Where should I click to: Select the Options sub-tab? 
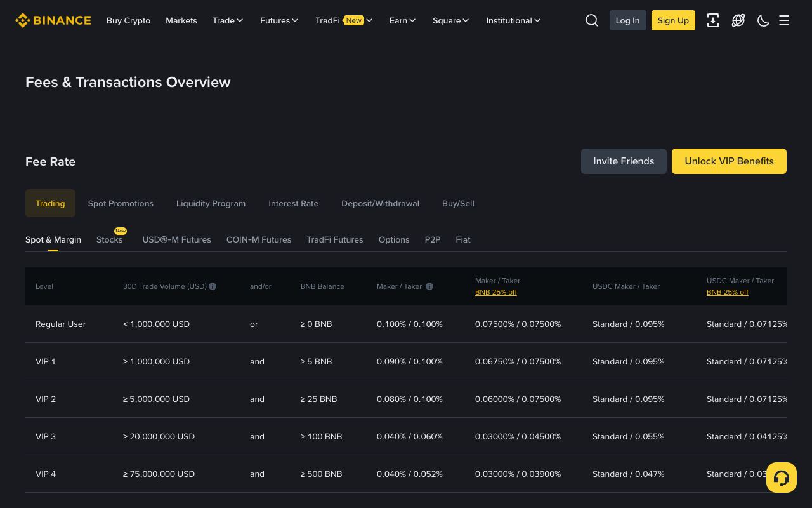pyautogui.click(x=394, y=239)
